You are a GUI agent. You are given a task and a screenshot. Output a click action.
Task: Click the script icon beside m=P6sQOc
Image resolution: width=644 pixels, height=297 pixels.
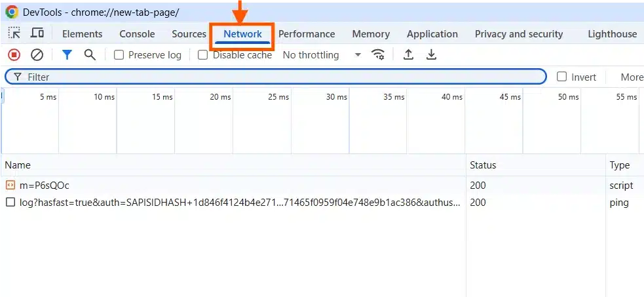point(10,186)
